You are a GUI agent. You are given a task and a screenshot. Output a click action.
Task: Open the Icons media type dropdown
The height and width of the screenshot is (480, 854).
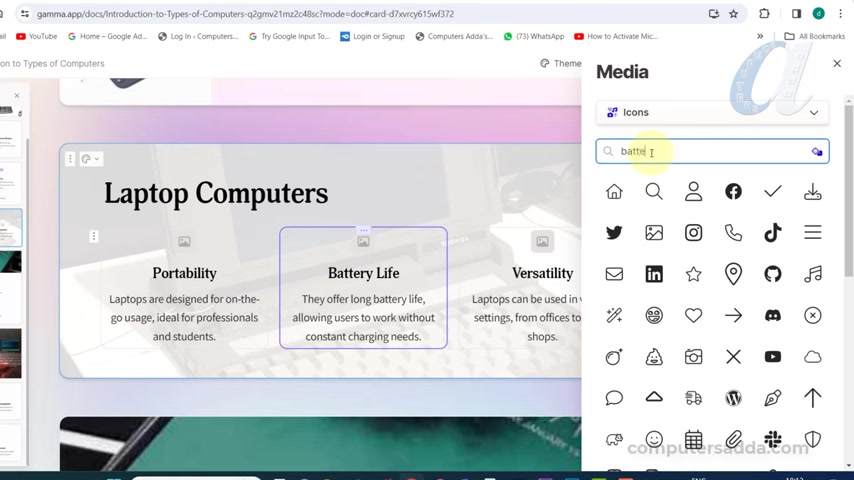(x=712, y=113)
